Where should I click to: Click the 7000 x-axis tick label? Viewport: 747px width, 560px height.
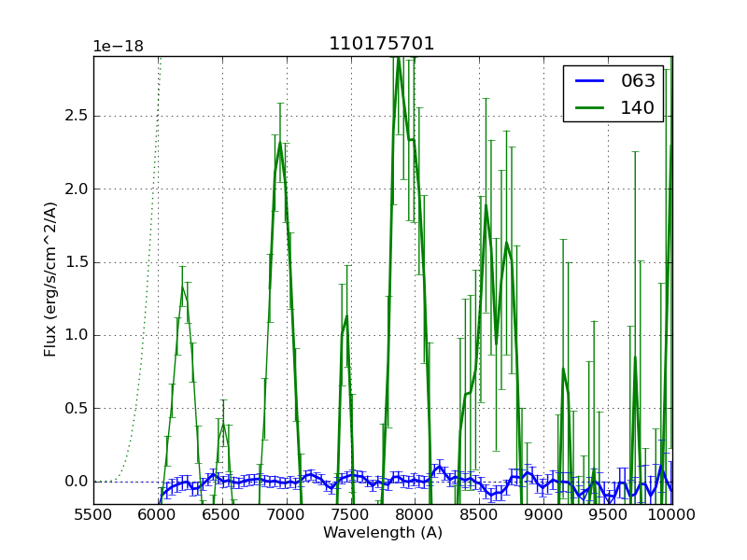pos(287,514)
